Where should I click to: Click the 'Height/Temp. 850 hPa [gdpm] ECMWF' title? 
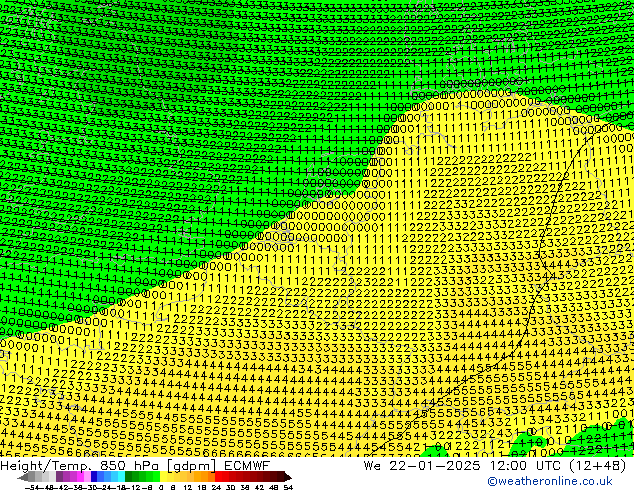pyautogui.click(x=135, y=466)
